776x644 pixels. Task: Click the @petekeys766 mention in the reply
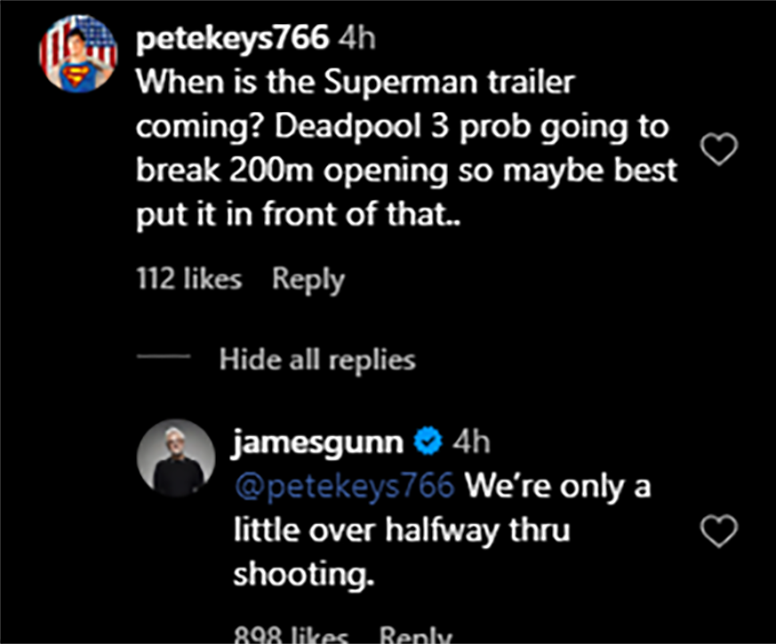(345, 487)
